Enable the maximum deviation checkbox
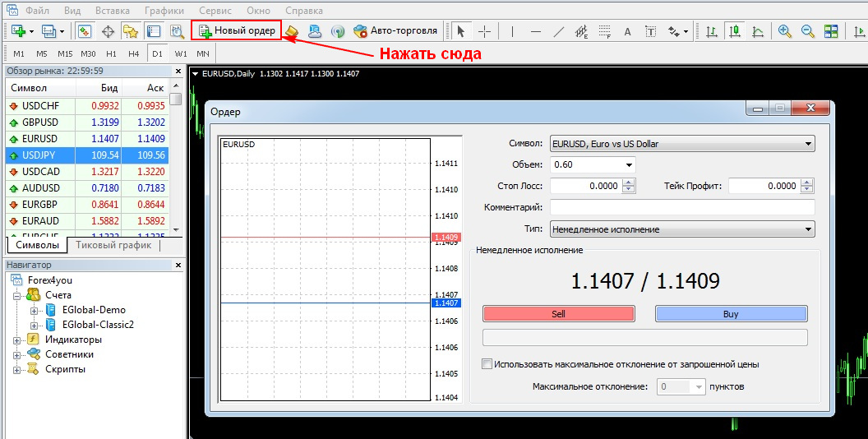Image resolution: width=868 pixels, height=439 pixels. coord(487,364)
